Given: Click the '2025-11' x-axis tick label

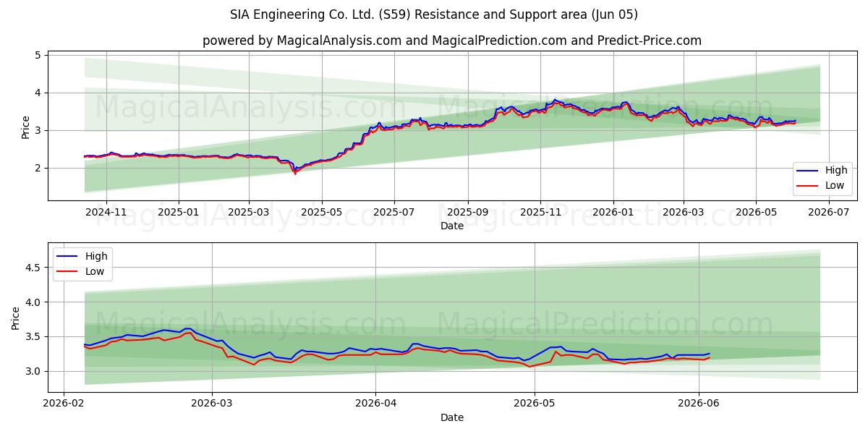Looking at the screenshot, I should 540,213.
